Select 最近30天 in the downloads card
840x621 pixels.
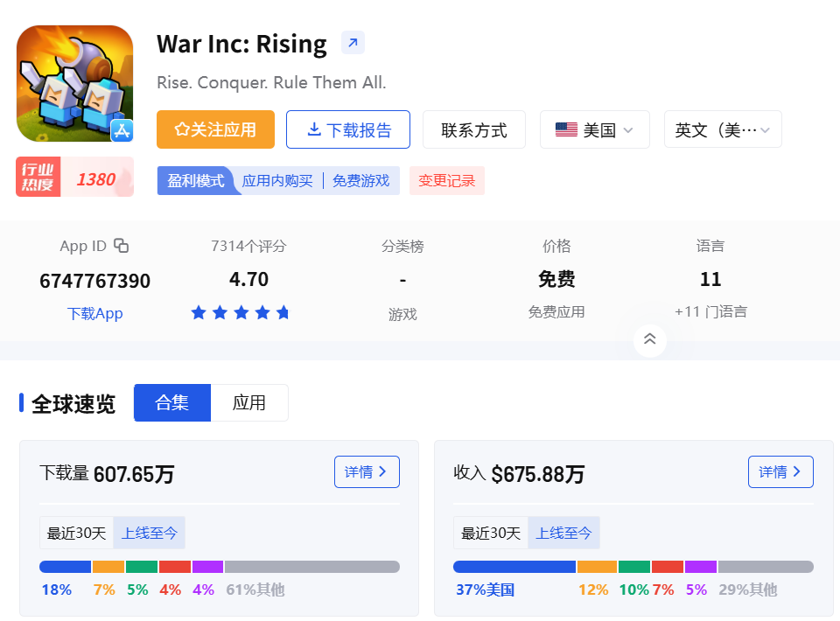75,532
